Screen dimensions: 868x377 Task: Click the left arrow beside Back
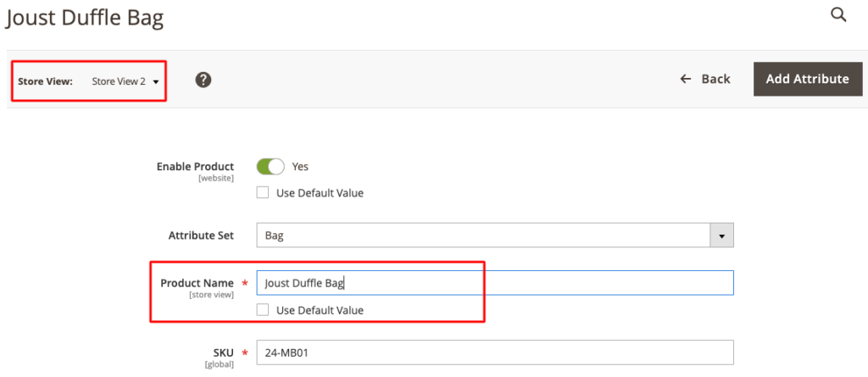686,79
